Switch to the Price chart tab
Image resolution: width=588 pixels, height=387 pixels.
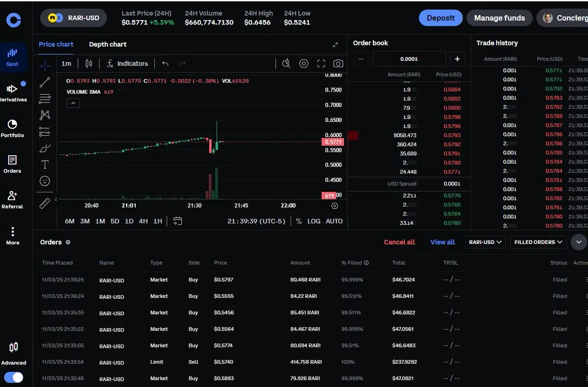coord(56,44)
